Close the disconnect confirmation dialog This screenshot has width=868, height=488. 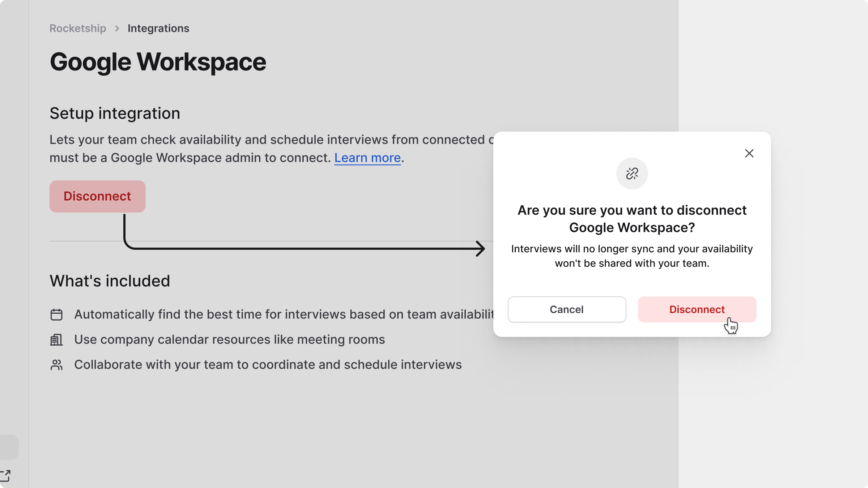(749, 153)
